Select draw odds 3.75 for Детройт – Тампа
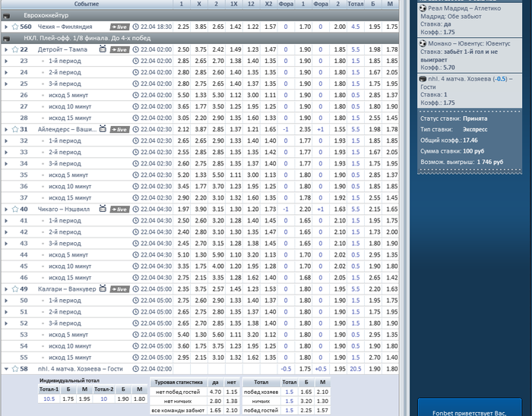Screen dimensions: 532x416 (201, 49)
